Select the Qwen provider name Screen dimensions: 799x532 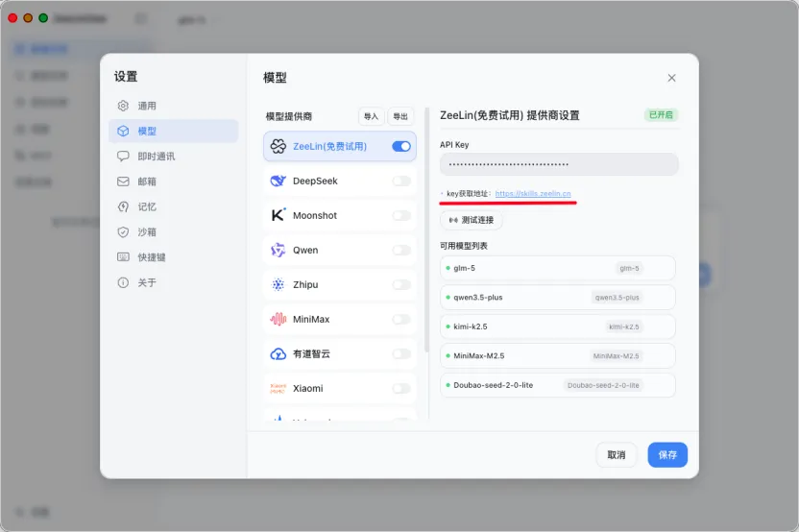(x=305, y=251)
